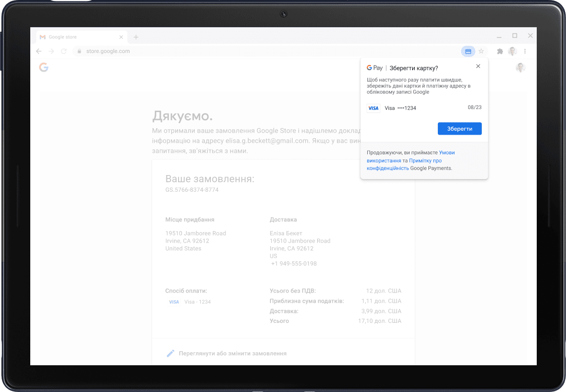The width and height of the screenshot is (566, 392).
Task: Open the Умови використання link
Action: 447,152
